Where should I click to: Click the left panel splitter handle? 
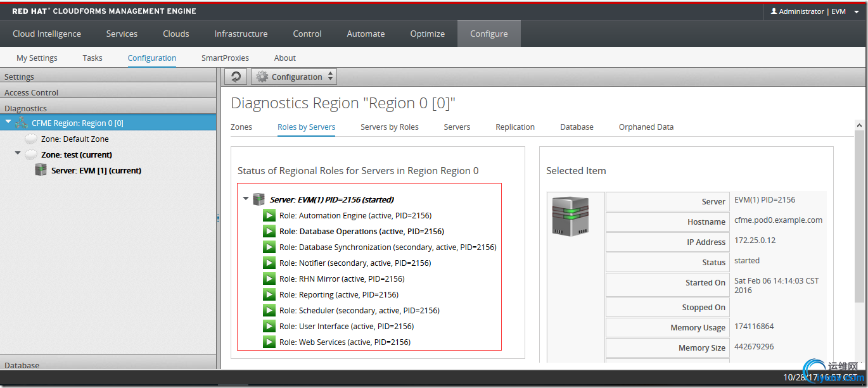point(219,218)
